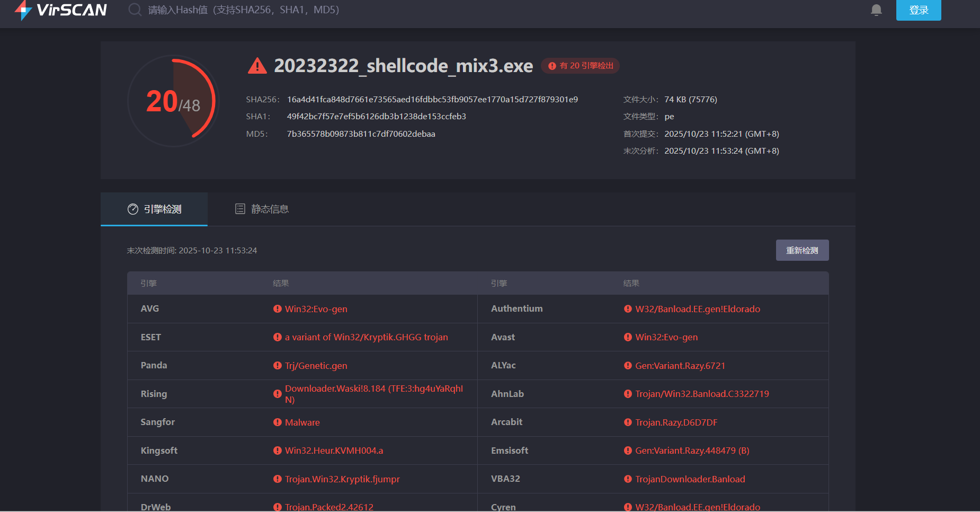
Task: Click the 有 20 引擎检出 badge
Action: (x=581, y=66)
